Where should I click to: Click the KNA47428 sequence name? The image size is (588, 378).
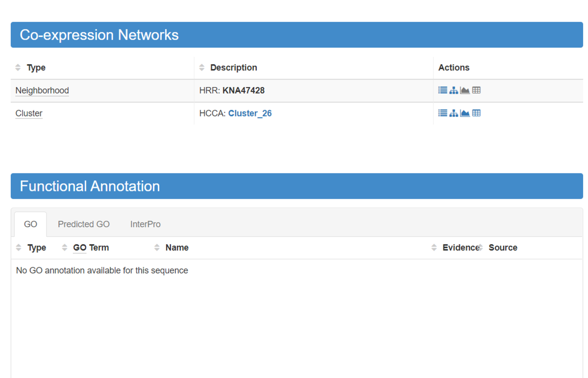point(244,91)
